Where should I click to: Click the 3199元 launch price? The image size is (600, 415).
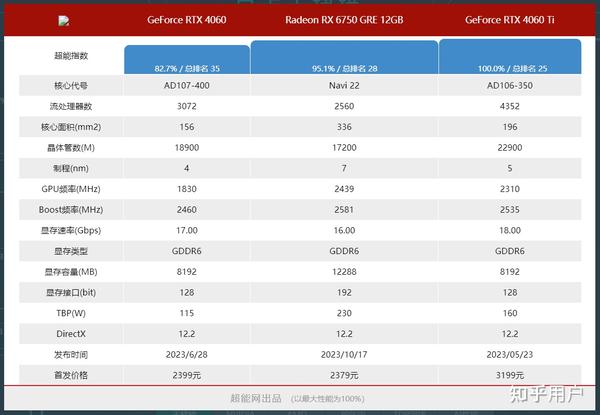pos(510,375)
